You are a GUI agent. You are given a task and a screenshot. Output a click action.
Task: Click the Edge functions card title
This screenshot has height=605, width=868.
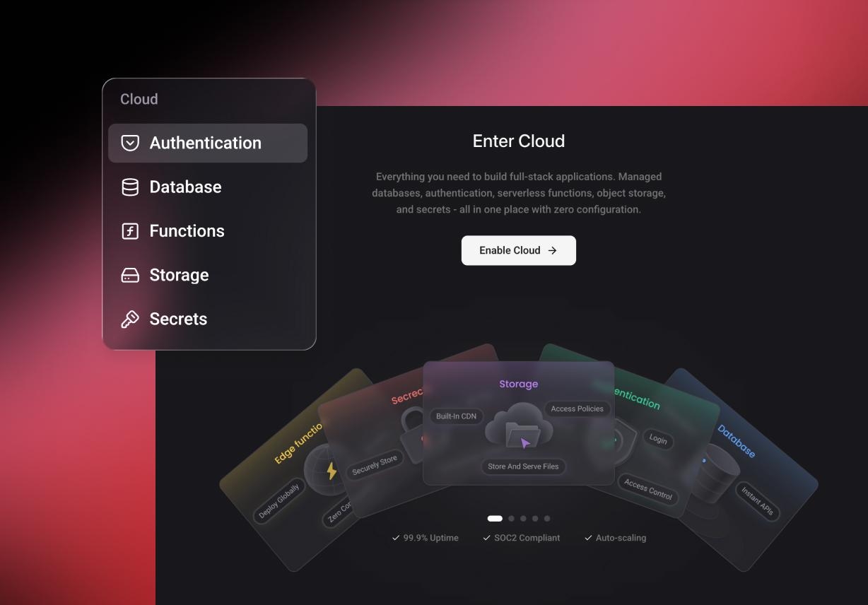pyautogui.click(x=298, y=445)
